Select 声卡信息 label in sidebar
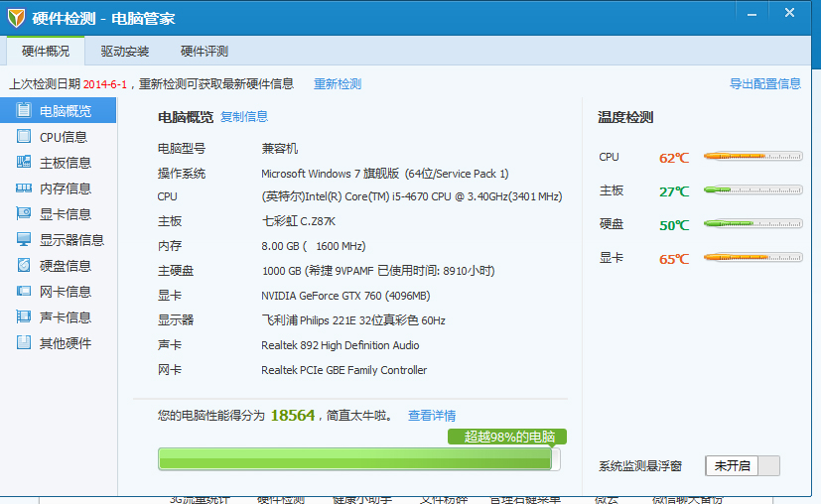This screenshot has height=504, width=821. coord(66,316)
